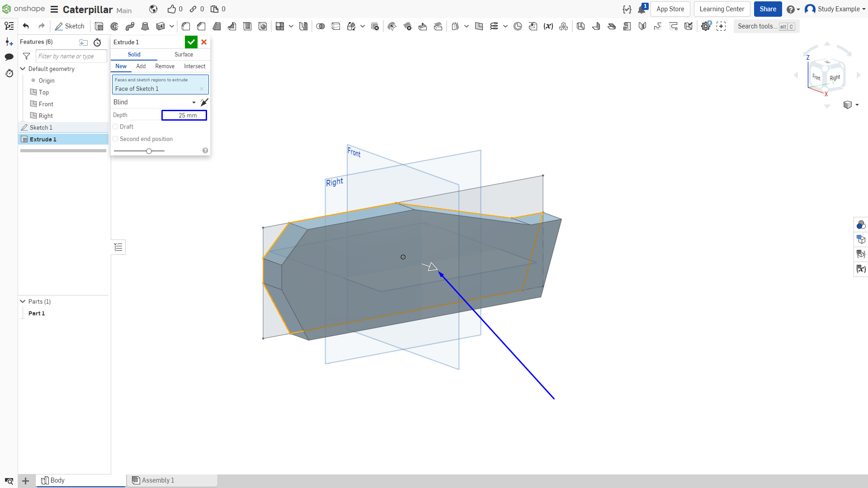Select the Split tool
The width and height of the screenshot is (868, 488).
coord(336,26)
